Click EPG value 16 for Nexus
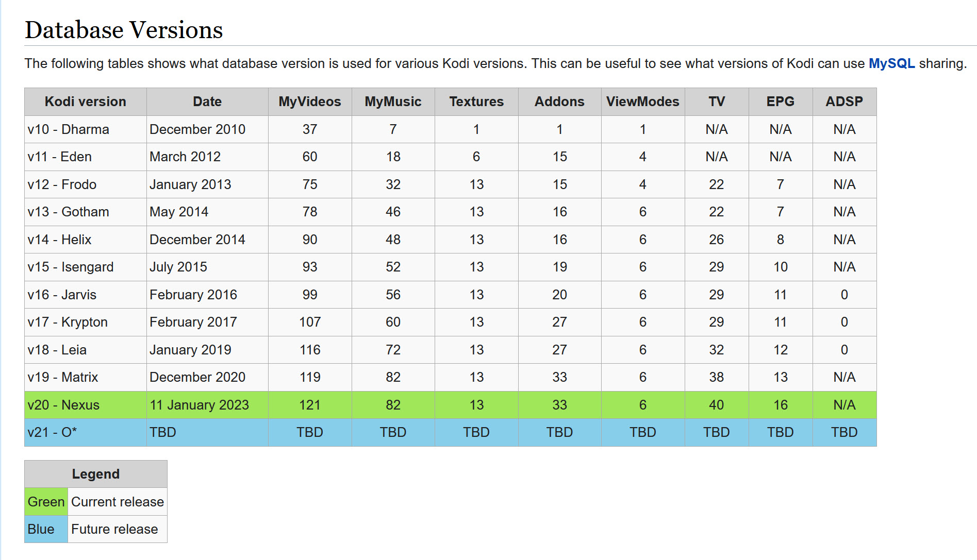The width and height of the screenshot is (977, 560). click(781, 405)
